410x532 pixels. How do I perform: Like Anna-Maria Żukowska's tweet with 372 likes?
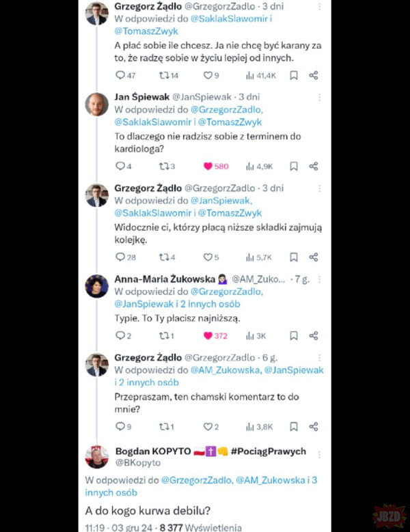pyautogui.click(x=208, y=336)
